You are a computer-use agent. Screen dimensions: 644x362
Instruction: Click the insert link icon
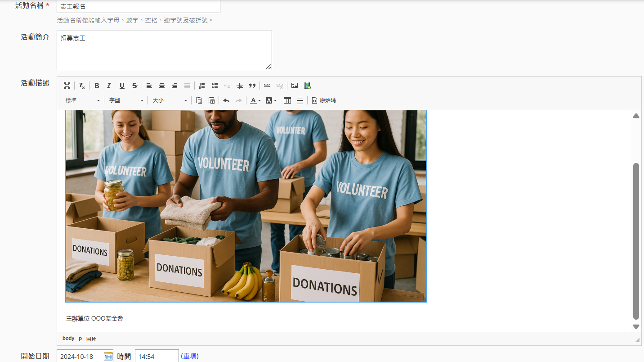pos(267,86)
